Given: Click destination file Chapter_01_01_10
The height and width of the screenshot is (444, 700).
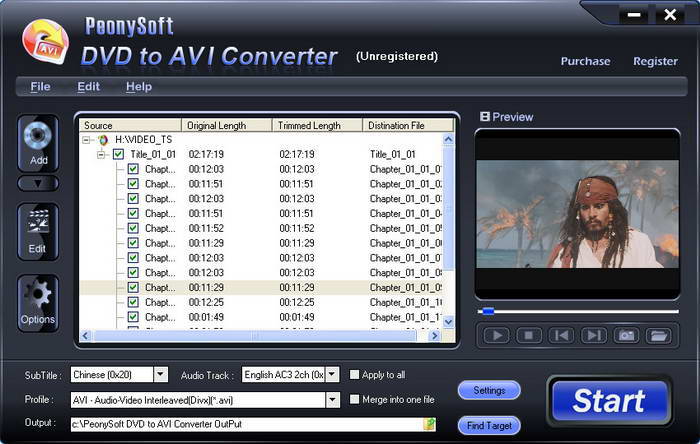Looking at the screenshot, I should (406, 302).
